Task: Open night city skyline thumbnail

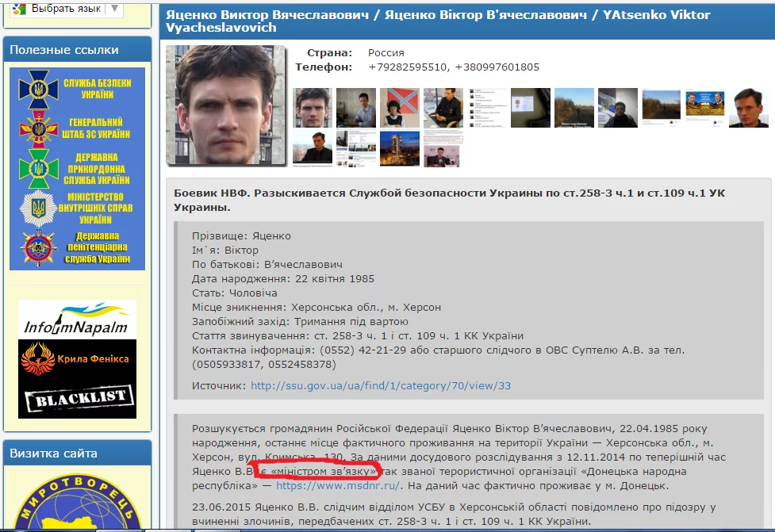Action: (399, 147)
